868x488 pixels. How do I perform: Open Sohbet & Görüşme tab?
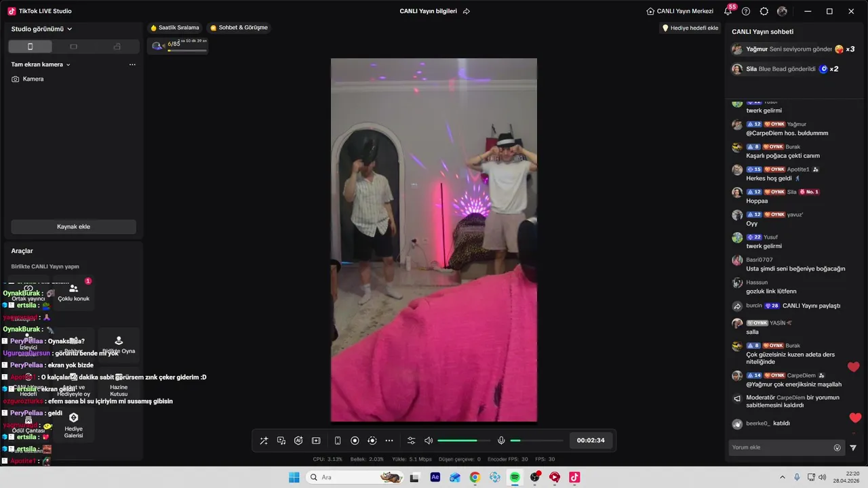click(x=239, y=28)
